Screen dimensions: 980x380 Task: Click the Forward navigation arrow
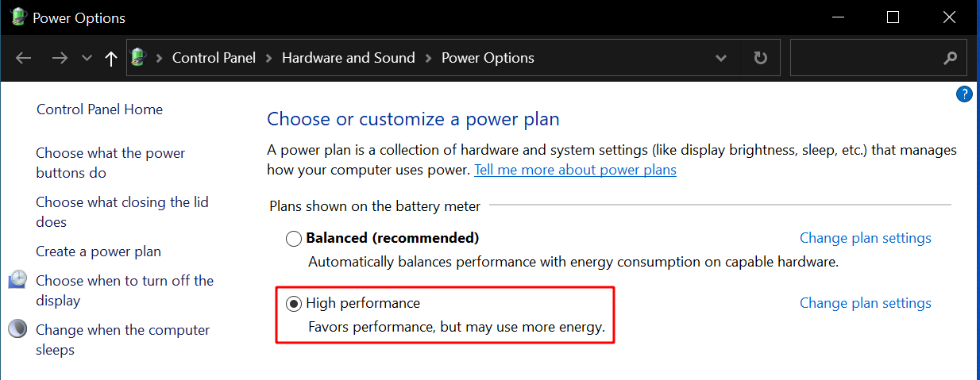[x=60, y=58]
